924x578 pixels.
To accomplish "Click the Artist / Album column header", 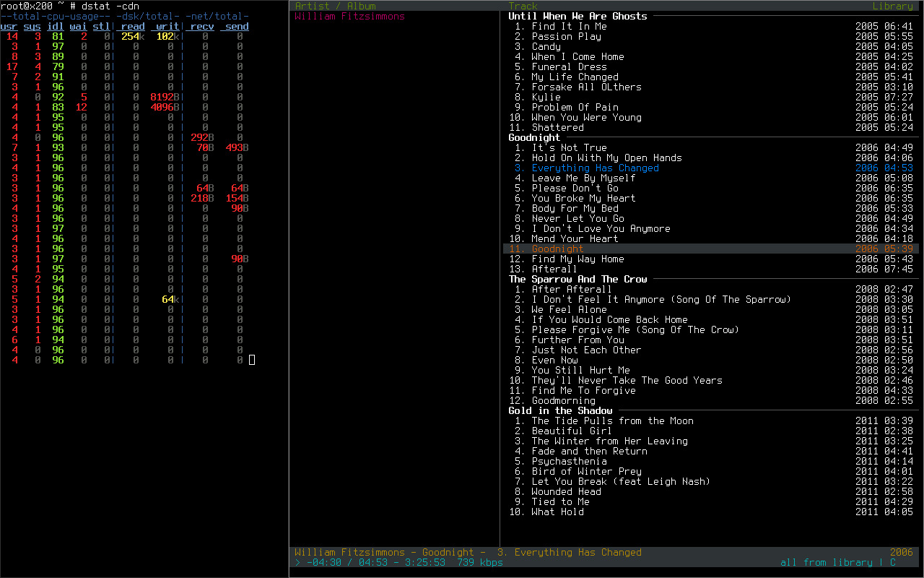I will click(x=336, y=6).
